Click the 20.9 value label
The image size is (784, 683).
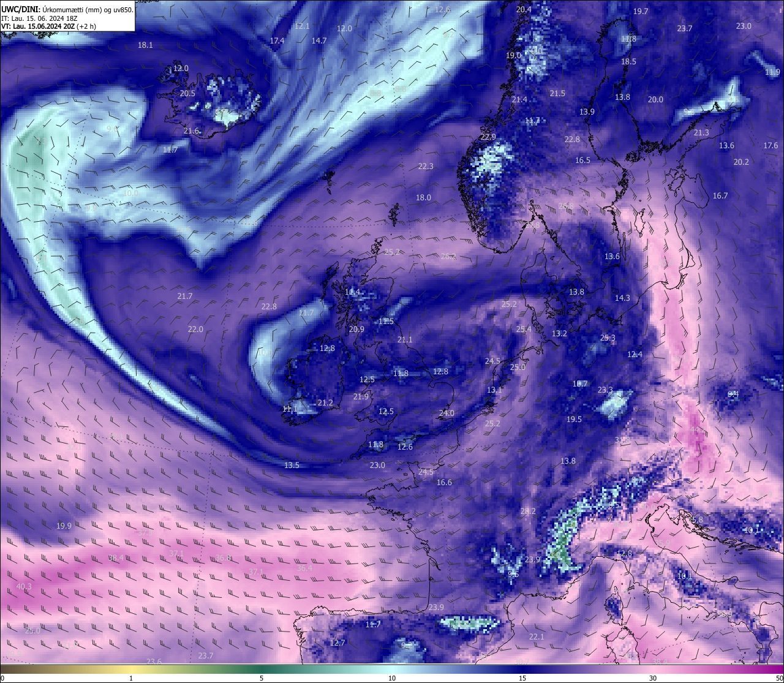356,330
